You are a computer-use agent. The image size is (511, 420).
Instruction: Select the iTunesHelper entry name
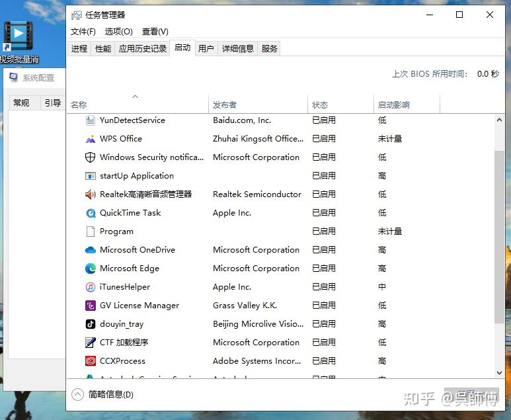[x=125, y=287]
